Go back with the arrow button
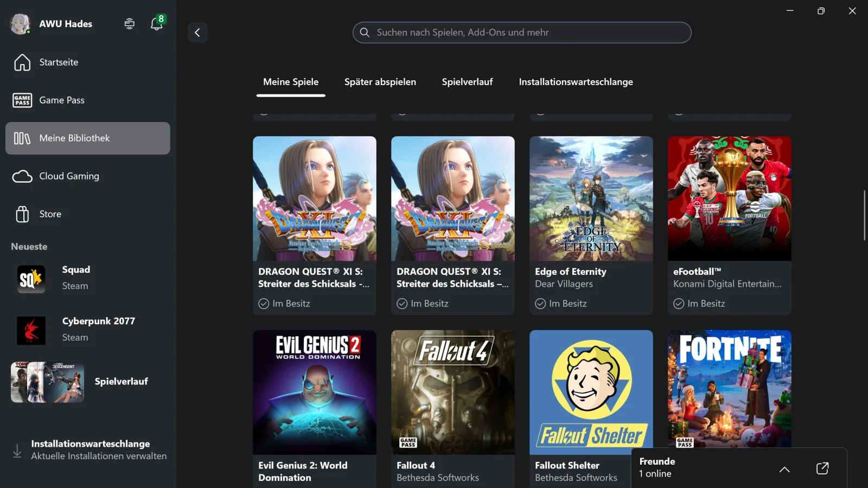The image size is (868, 488). 197,33
